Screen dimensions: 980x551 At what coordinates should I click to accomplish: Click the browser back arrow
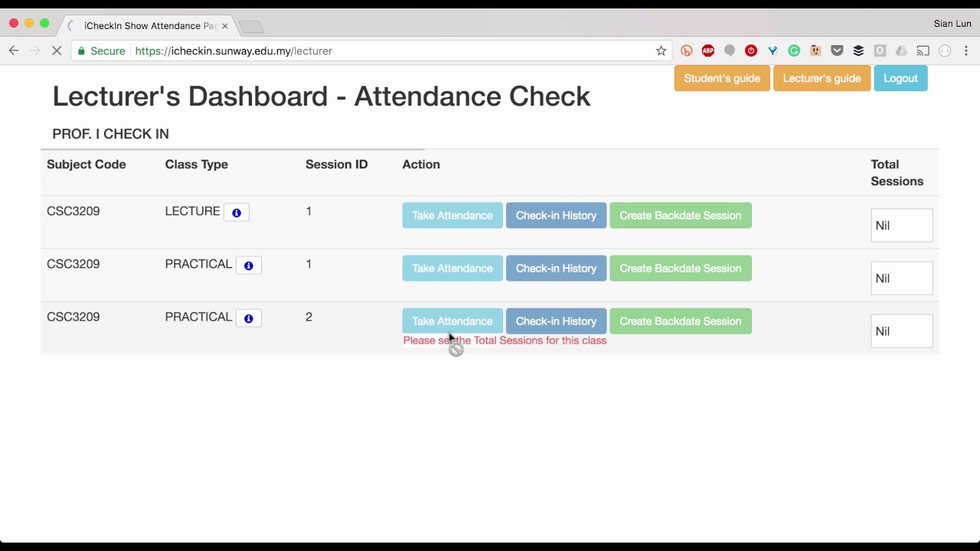(14, 51)
